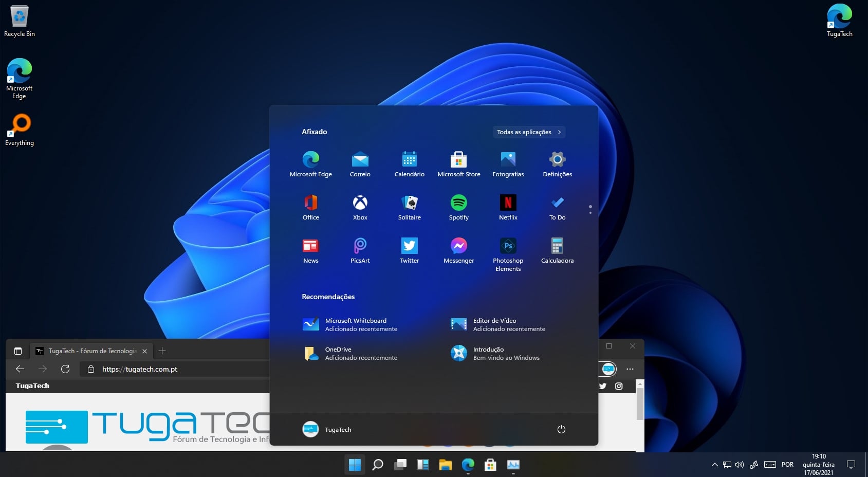Launch the Calendário app
The image size is (868, 477).
tap(410, 164)
